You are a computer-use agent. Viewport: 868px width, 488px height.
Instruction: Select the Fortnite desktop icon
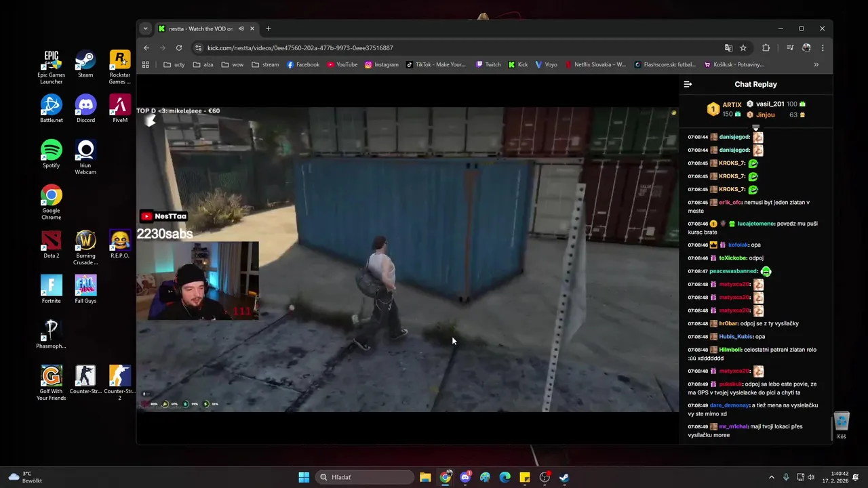[x=51, y=290]
